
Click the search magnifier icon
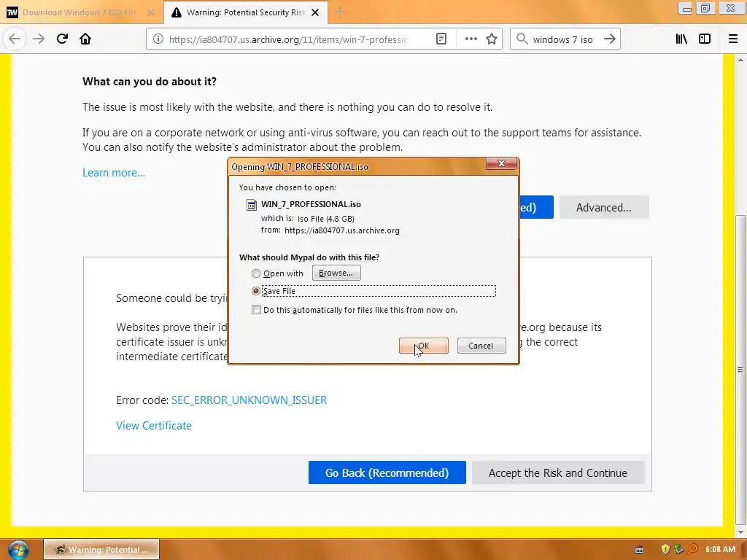(522, 39)
